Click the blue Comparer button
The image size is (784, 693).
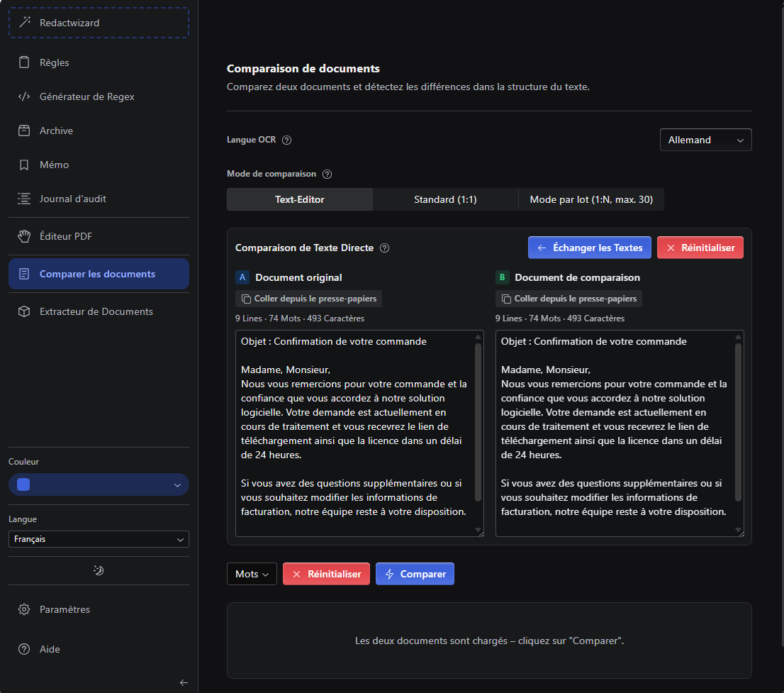(415, 574)
